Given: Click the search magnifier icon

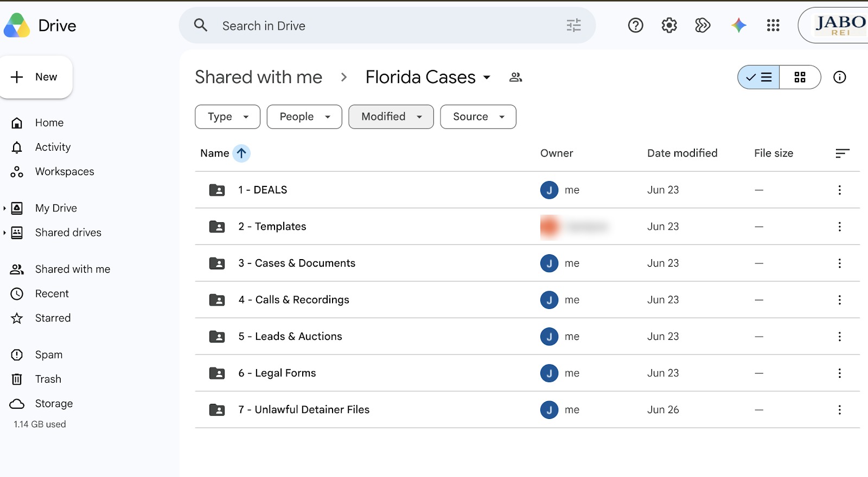Looking at the screenshot, I should pyautogui.click(x=201, y=25).
